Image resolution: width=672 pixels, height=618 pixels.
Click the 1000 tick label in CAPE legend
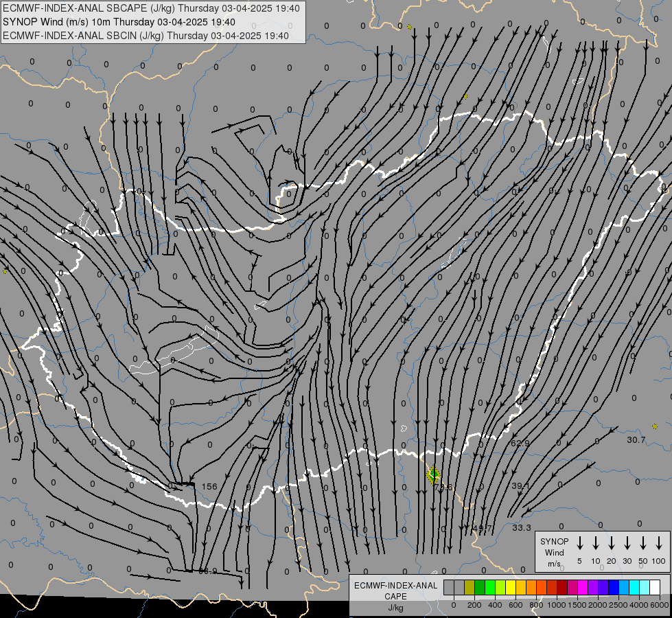pyautogui.click(x=557, y=605)
